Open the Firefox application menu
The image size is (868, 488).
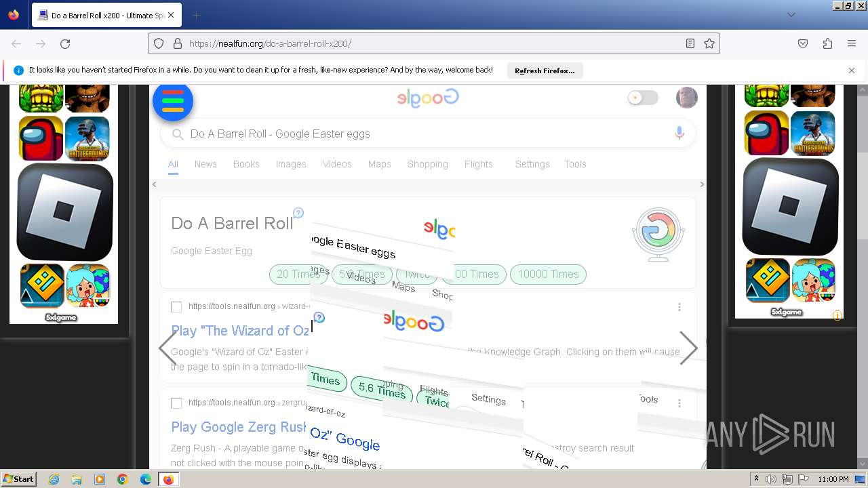coord(852,43)
